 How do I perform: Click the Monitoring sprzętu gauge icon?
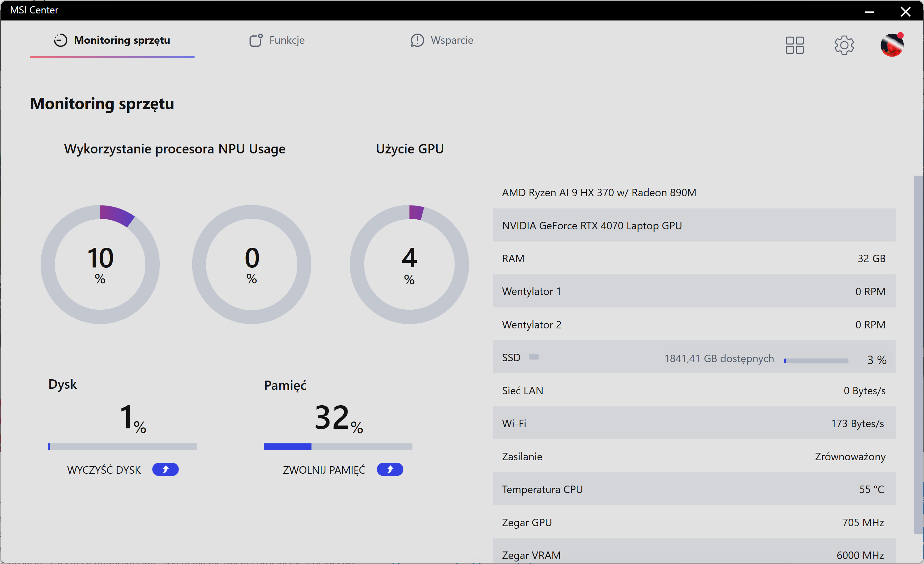point(60,41)
